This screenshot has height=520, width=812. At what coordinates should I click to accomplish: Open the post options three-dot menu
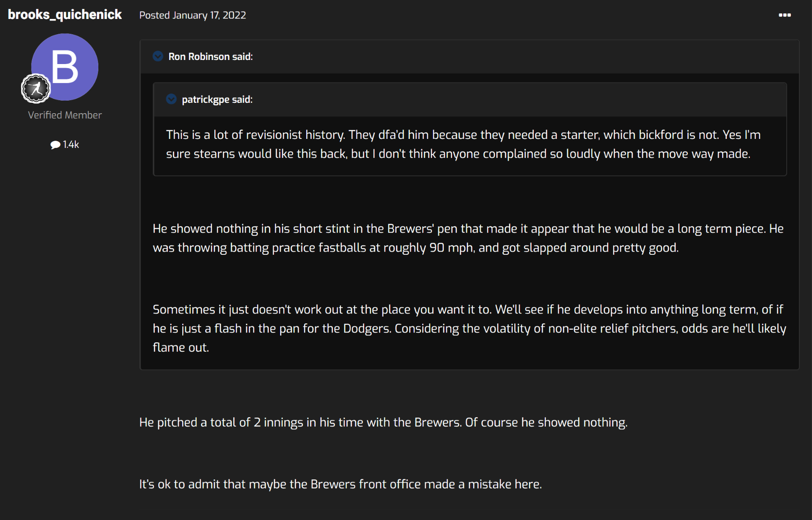(x=784, y=15)
